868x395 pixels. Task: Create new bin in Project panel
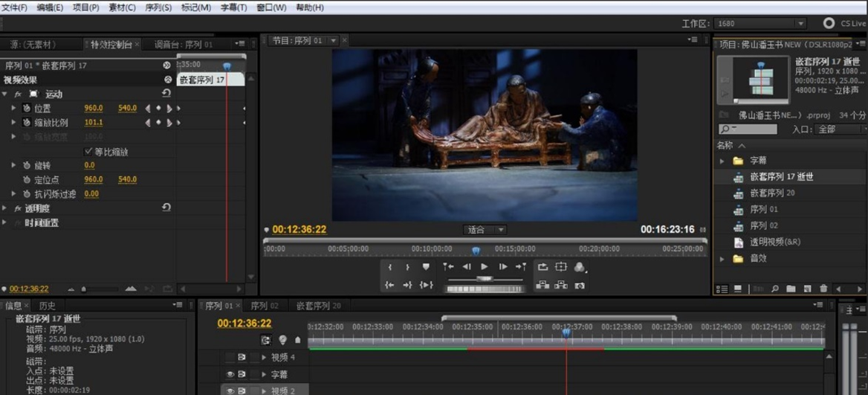[791, 289]
